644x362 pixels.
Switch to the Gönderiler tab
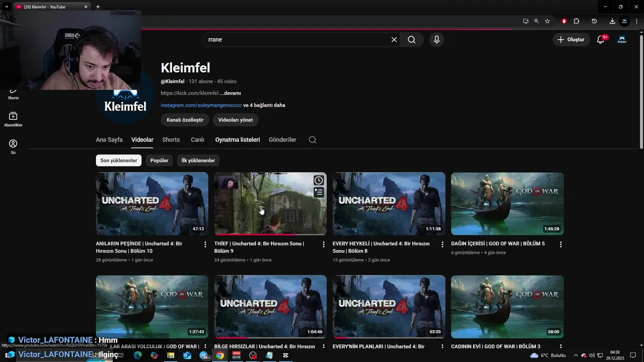(282, 140)
